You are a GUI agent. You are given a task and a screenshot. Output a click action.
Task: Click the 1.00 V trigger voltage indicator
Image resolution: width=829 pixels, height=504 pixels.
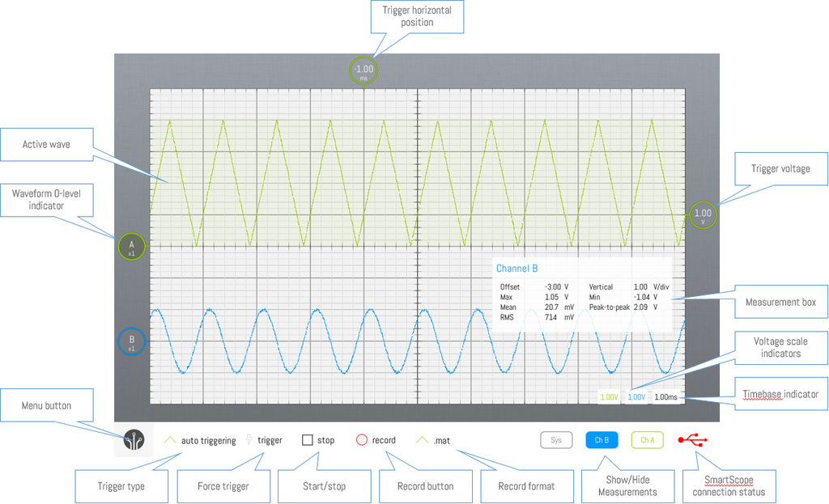coord(703,215)
